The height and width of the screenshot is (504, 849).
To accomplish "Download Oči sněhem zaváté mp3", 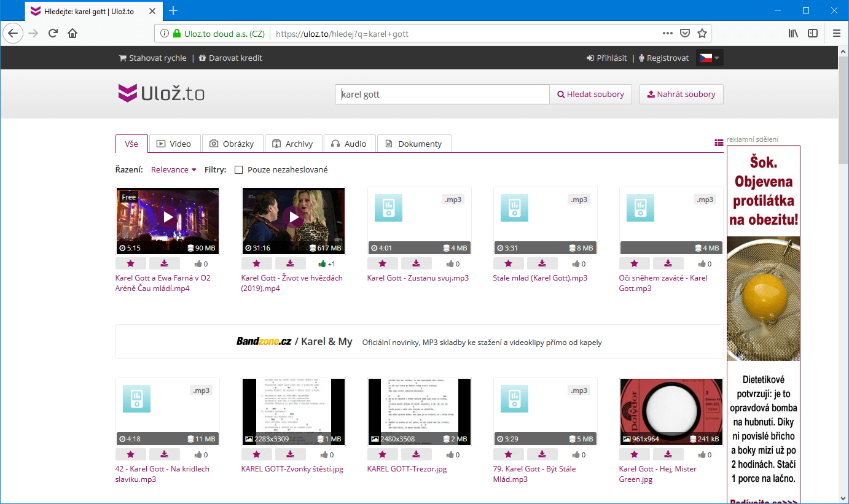I will pyautogui.click(x=668, y=263).
